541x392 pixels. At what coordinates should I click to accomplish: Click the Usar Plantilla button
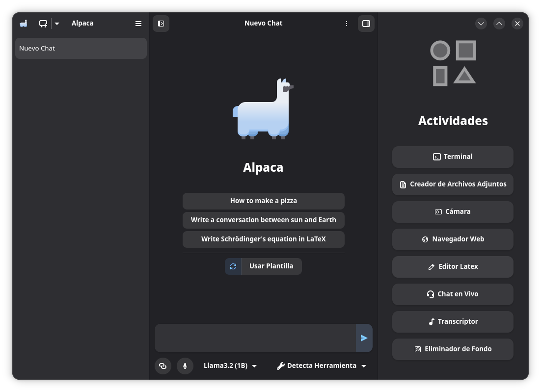271,266
